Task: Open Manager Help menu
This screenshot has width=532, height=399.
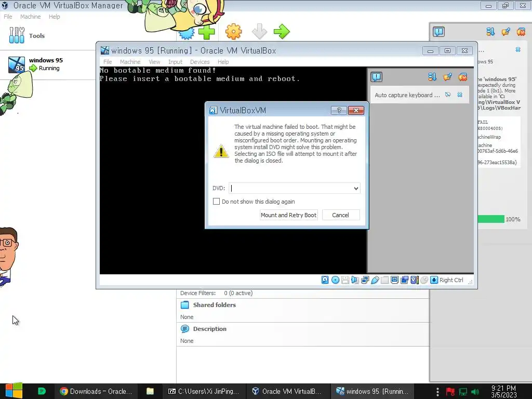Action: pos(54,17)
